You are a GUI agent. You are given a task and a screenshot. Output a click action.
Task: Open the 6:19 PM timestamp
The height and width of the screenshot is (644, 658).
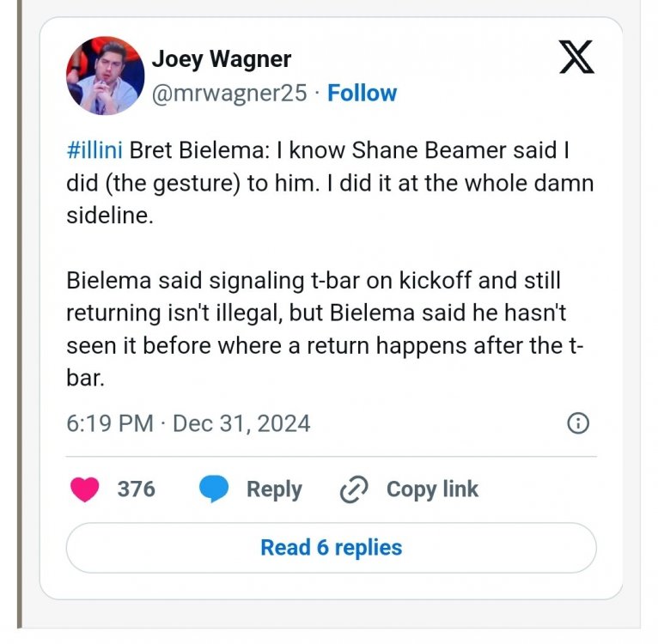pyautogui.click(x=110, y=423)
